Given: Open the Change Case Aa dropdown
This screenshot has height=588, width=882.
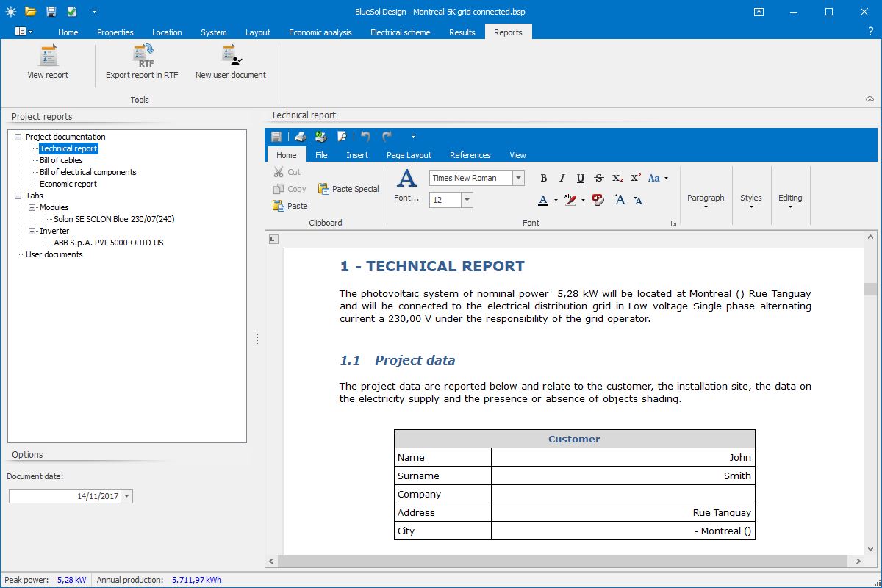Looking at the screenshot, I should pyautogui.click(x=658, y=178).
